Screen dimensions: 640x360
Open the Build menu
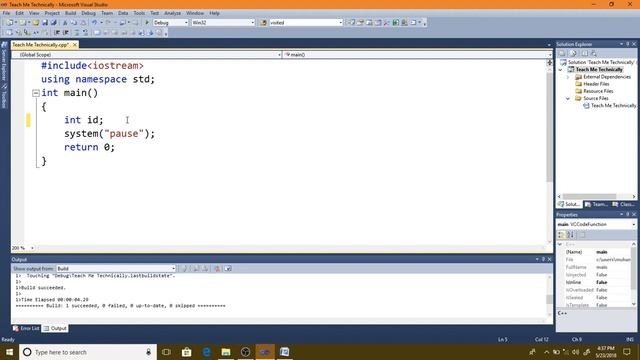tap(70, 13)
